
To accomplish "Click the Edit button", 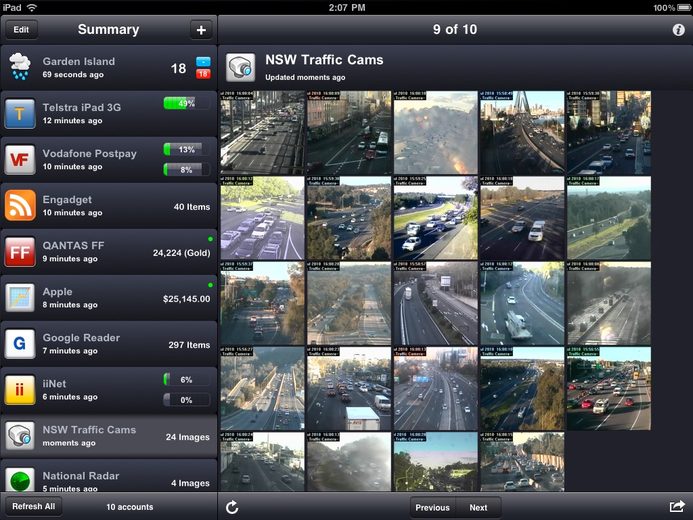I will click(x=21, y=30).
